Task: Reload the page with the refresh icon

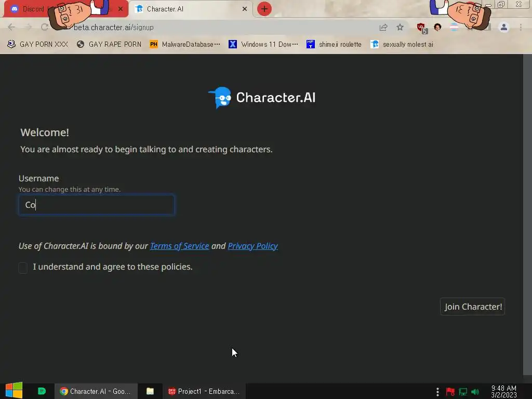Action: [45, 27]
